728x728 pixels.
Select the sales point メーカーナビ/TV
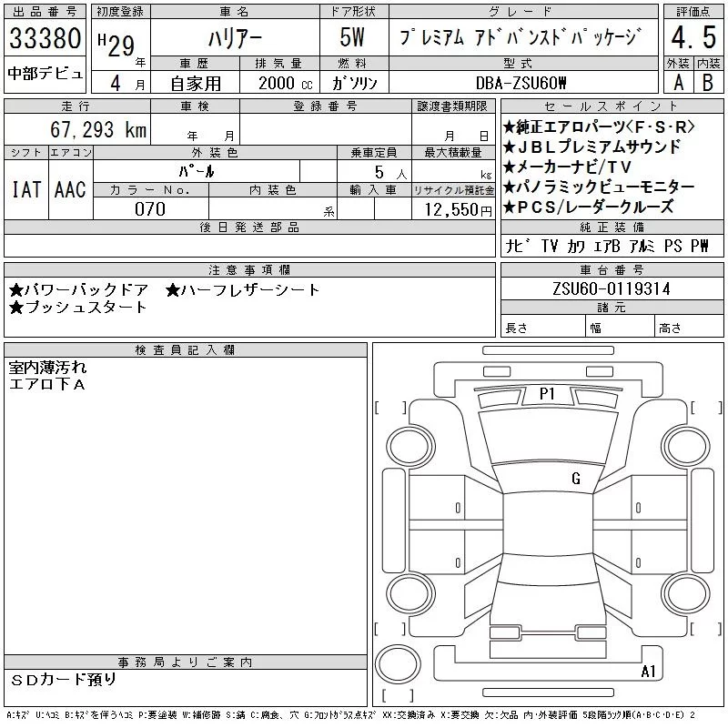click(x=567, y=167)
